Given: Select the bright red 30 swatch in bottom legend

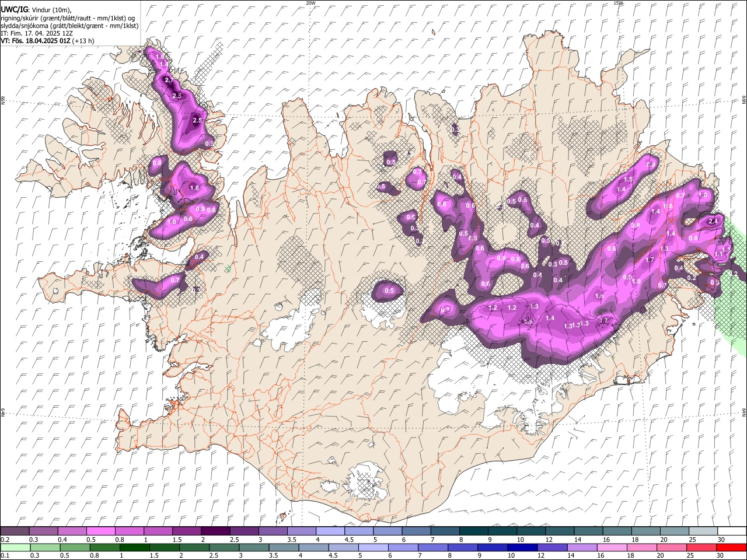Looking at the screenshot, I should 731,548.
